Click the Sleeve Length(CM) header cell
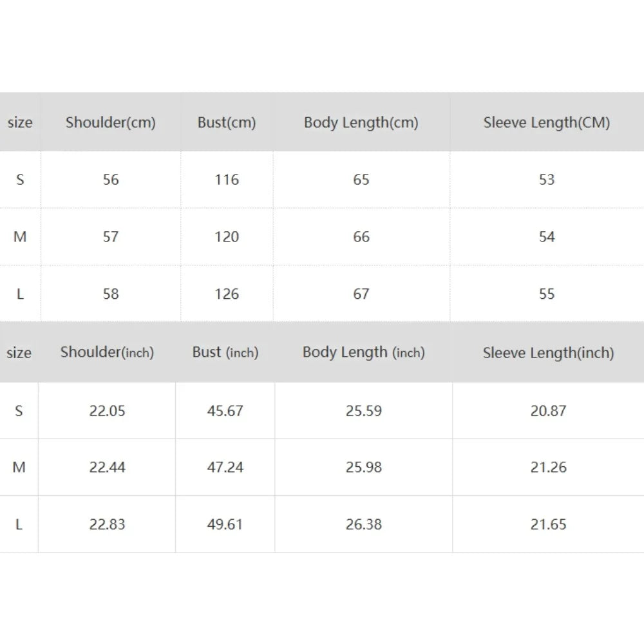 click(547, 122)
